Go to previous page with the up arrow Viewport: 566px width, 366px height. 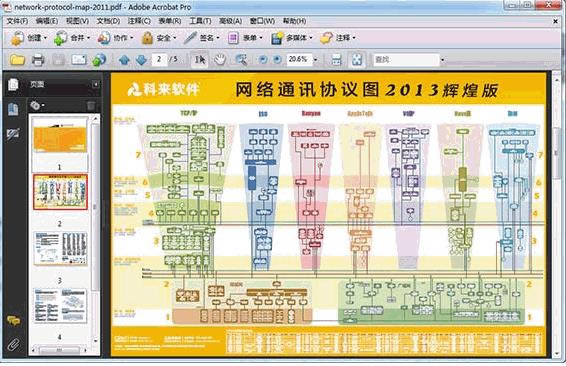coord(124,60)
